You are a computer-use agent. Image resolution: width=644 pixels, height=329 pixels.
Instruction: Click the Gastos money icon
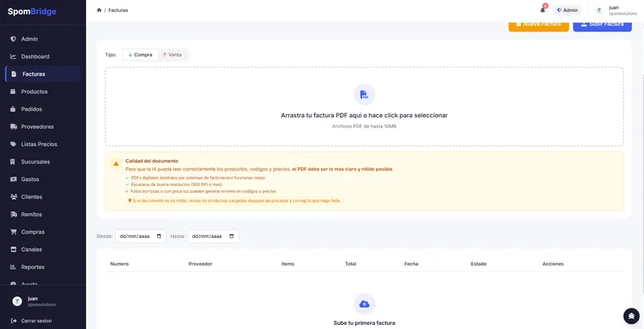[x=13, y=179]
